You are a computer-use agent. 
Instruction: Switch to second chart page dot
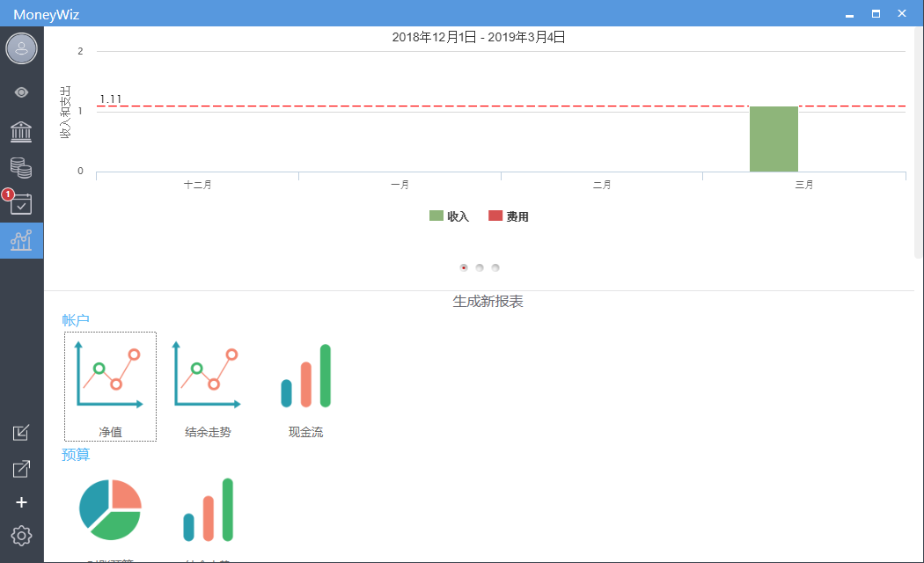[x=480, y=267]
